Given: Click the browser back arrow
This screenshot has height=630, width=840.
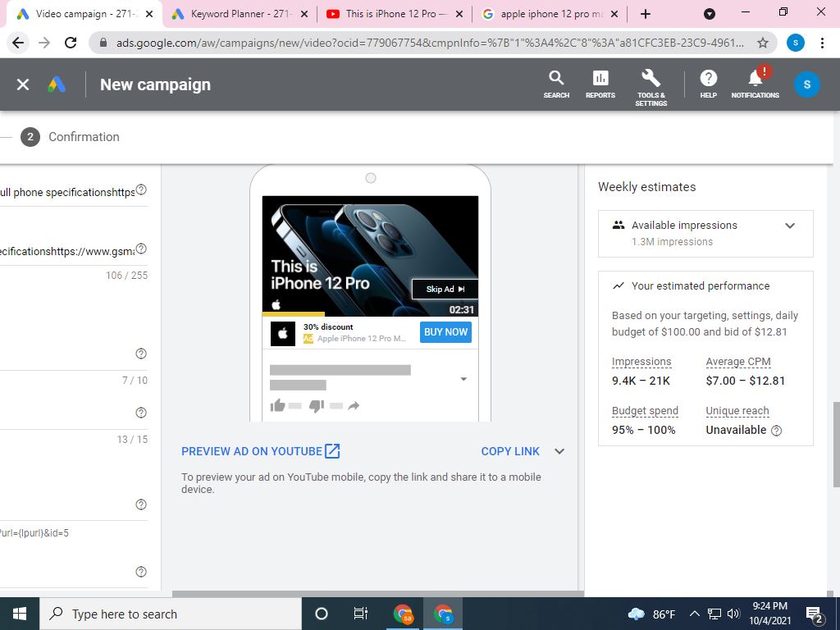Looking at the screenshot, I should pyautogui.click(x=18, y=43).
